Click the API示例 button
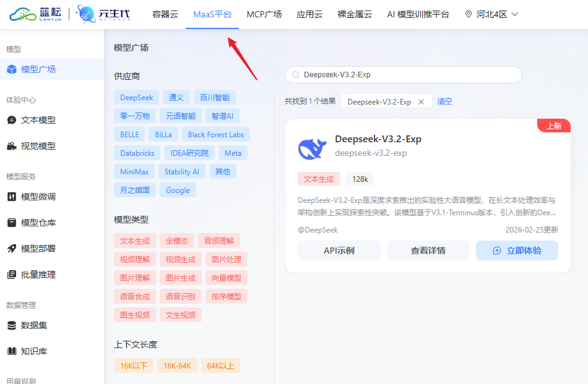 (339, 250)
